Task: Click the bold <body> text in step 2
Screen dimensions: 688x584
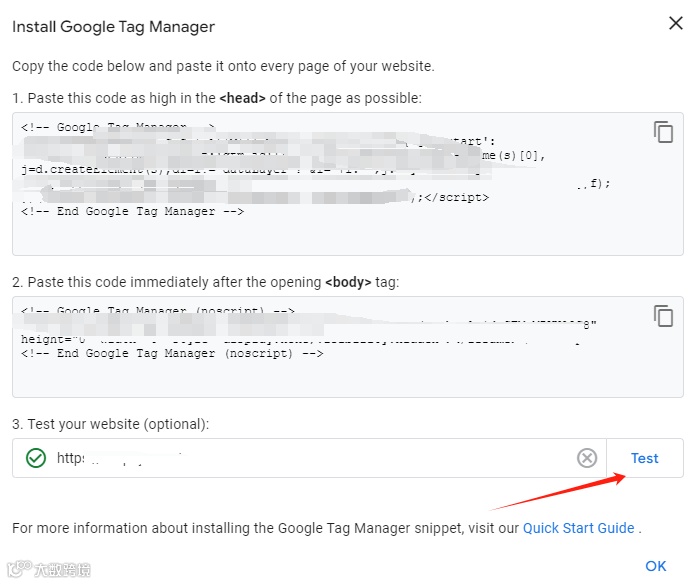Action: (348, 282)
